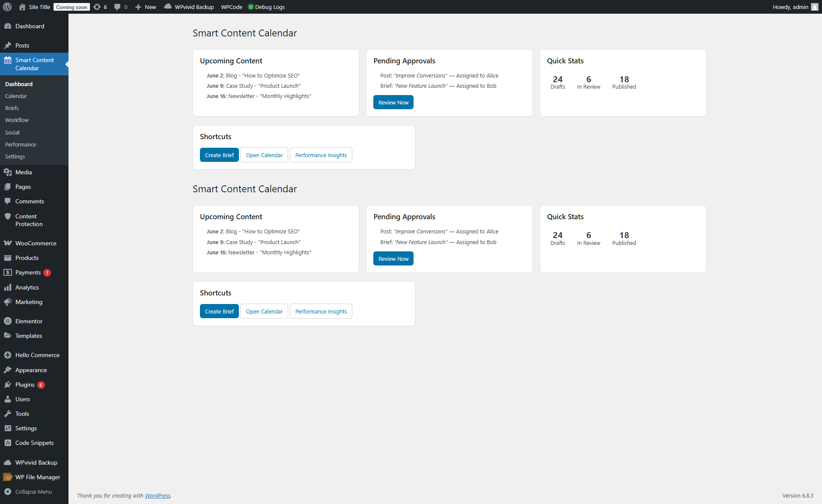This screenshot has width=822, height=504.
Task: Expand the New content dropdown
Action: pyautogui.click(x=146, y=7)
